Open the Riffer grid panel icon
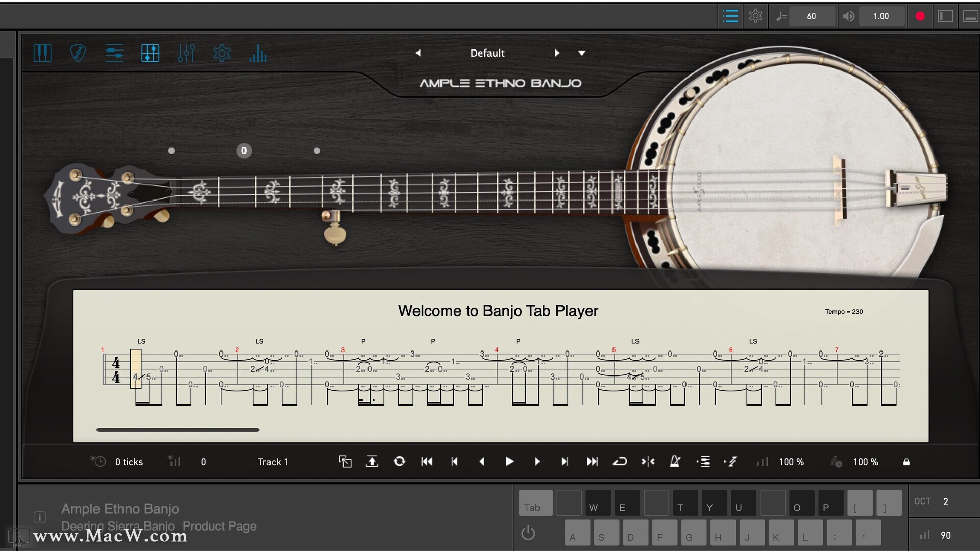 coord(150,53)
